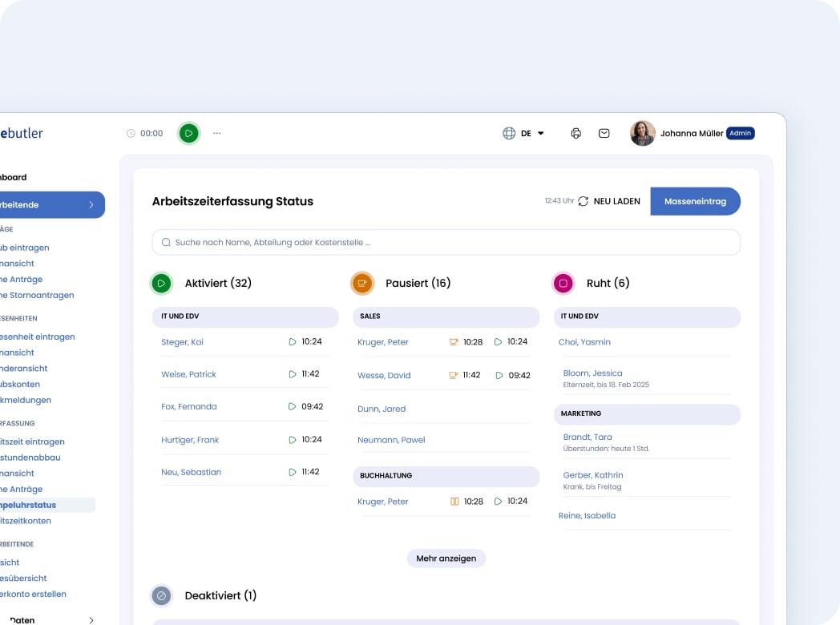Show more entries with Mehr anzeigen
840x625 pixels.
[446, 558]
